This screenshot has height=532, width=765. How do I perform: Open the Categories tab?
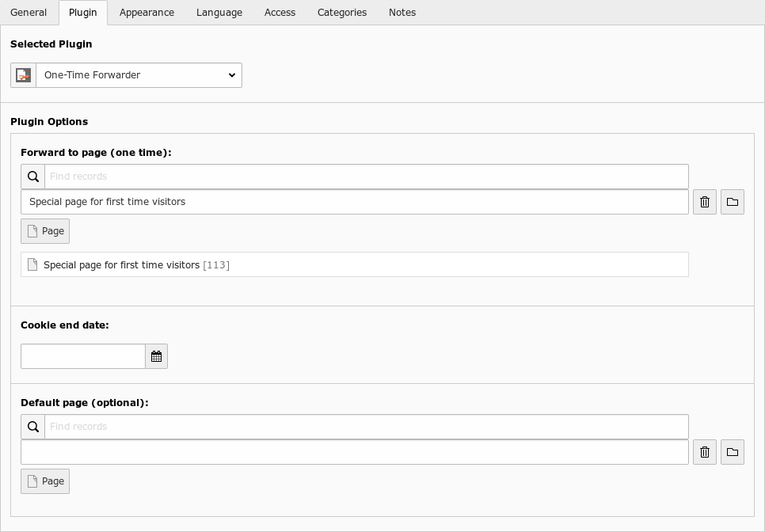341,13
